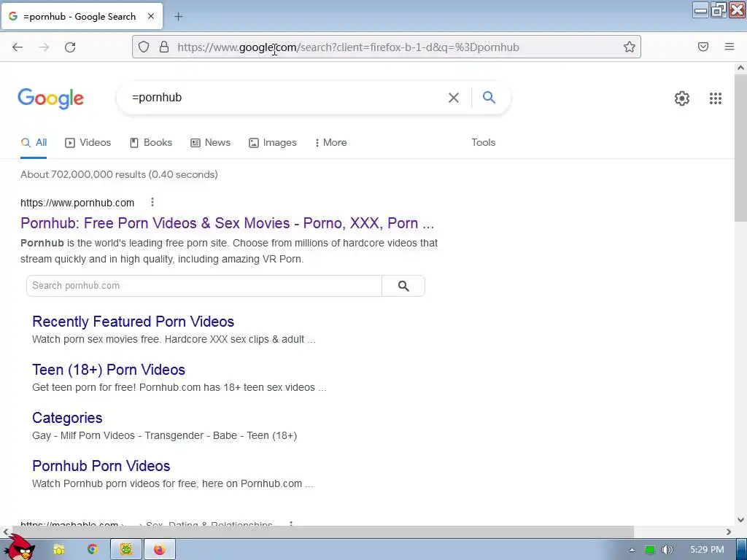Switch to Firefox in the taskbar
Viewport: 747px width, 560px height.
(x=160, y=550)
